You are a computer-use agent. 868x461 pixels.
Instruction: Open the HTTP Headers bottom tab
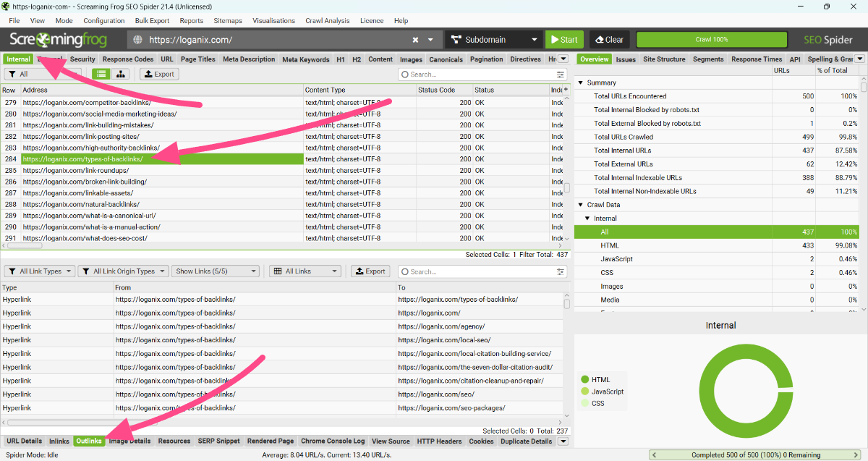pyautogui.click(x=439, y=441)
